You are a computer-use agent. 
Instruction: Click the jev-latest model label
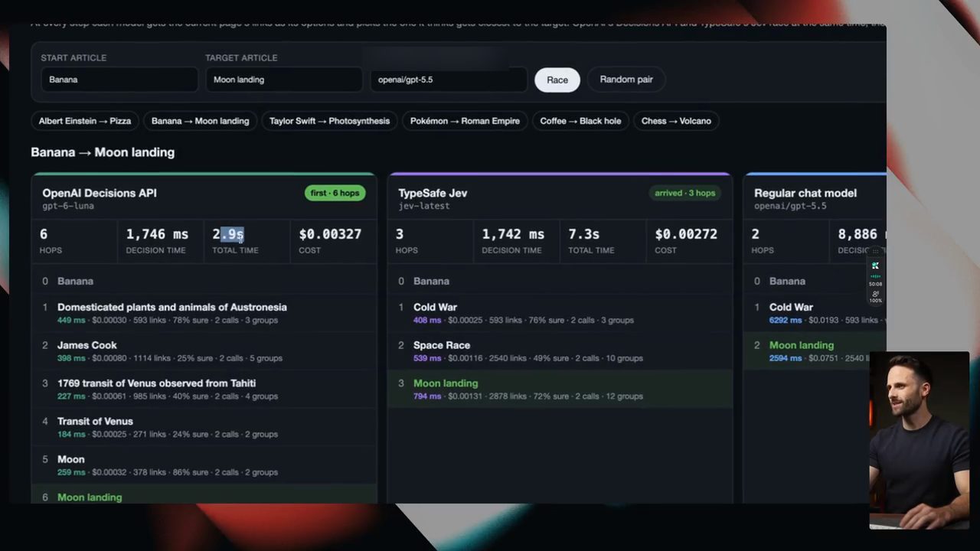point(424,207)
